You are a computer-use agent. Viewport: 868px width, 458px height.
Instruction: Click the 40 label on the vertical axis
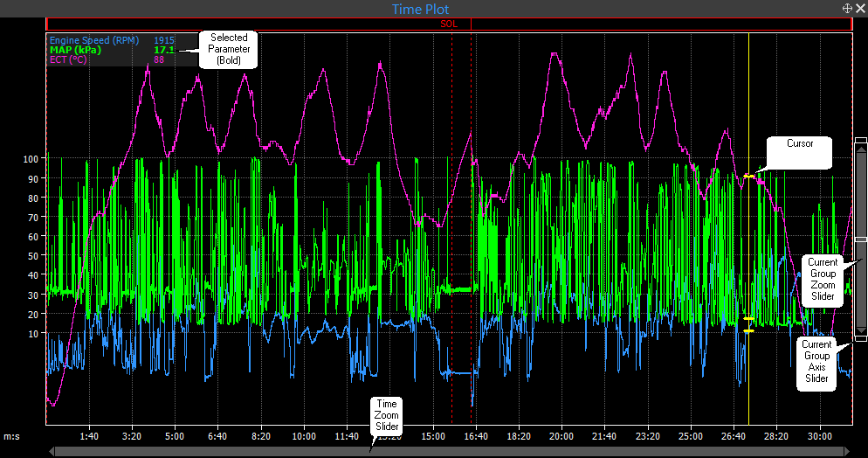tap(33, 276)
